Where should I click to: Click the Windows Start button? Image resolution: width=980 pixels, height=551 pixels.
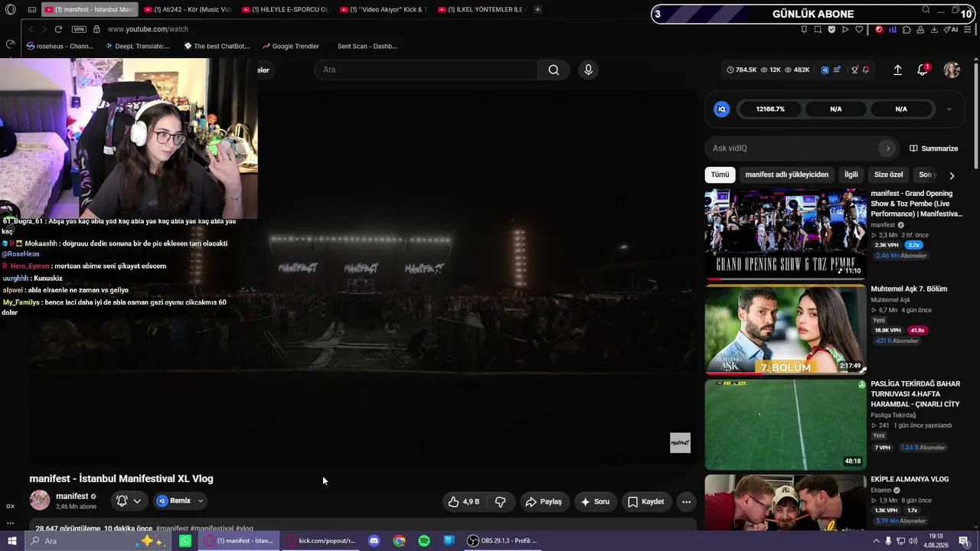tap(12, 541)
